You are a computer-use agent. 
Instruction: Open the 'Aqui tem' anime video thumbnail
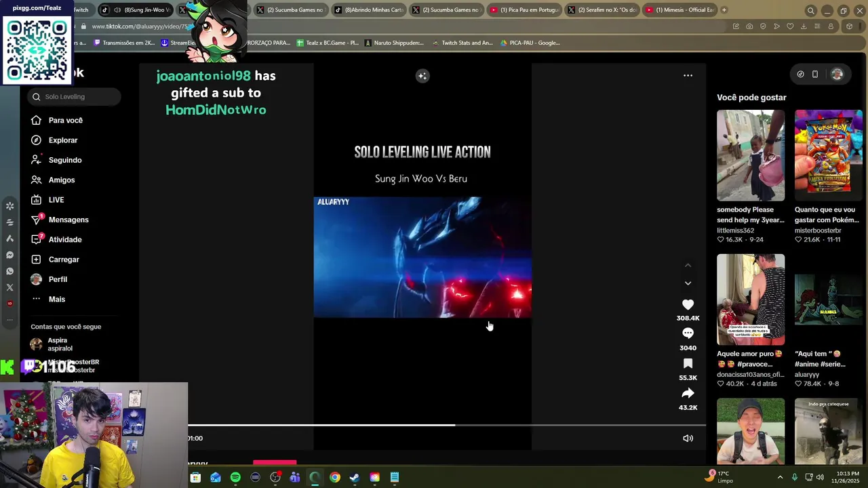coord(829,300)
